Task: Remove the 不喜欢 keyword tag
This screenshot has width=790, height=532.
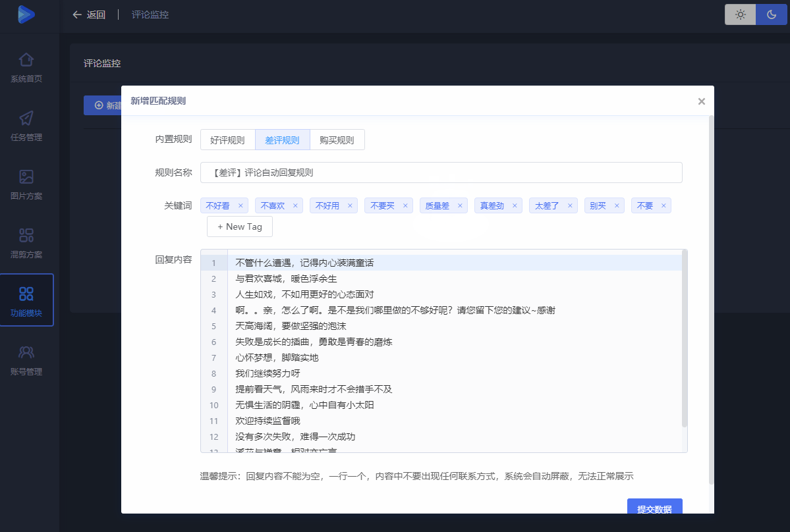Action: (x=295, y=205)
